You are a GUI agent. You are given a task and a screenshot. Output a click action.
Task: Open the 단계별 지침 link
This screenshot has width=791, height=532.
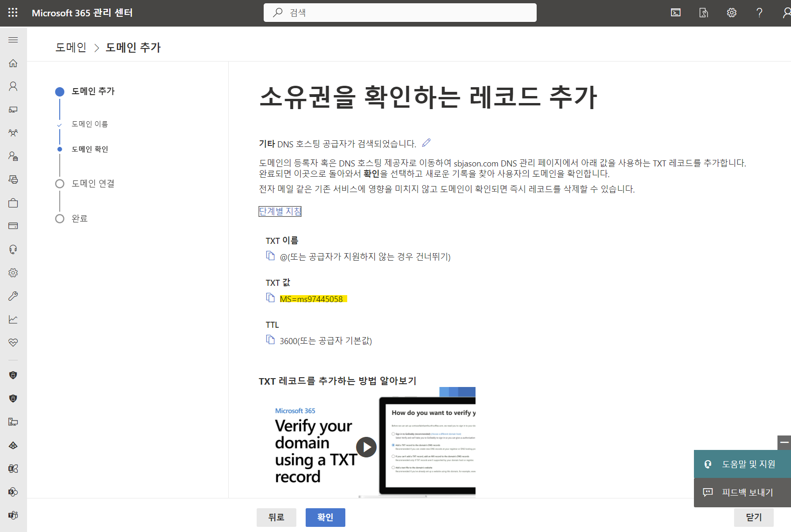click(280, 211)
